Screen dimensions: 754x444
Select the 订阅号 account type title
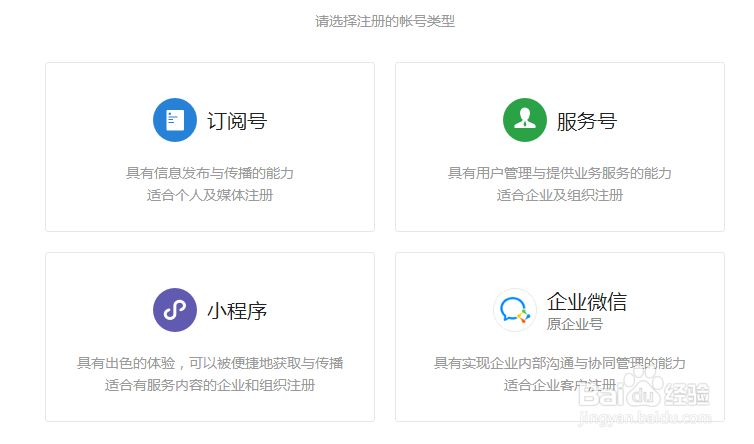pos(237,121)
